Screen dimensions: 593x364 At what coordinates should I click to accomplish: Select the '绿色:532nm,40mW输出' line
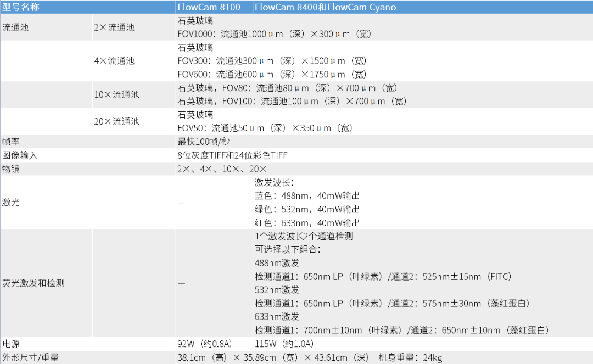click(307, 209)
